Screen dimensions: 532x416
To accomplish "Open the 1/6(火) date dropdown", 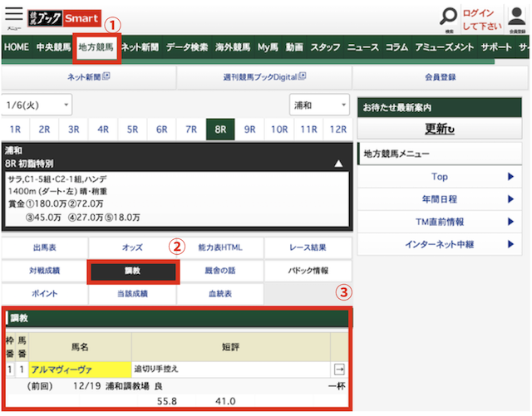I will click(37, 105).
